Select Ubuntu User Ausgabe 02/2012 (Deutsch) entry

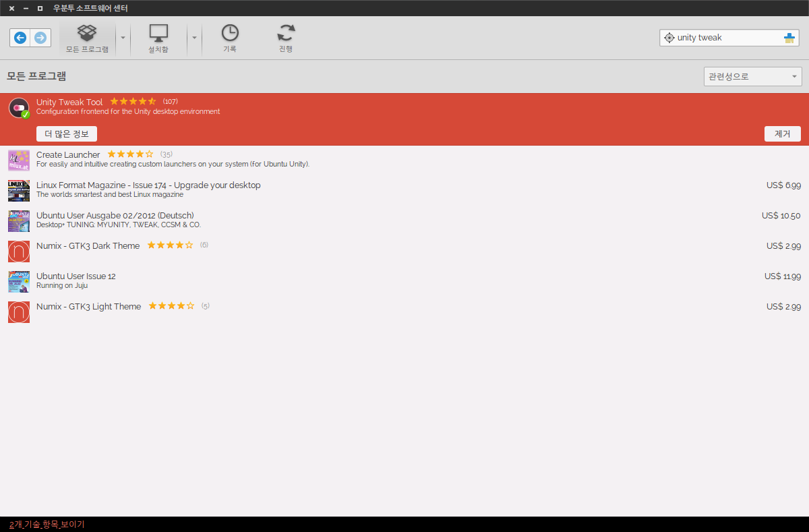(x=404, y=221)
